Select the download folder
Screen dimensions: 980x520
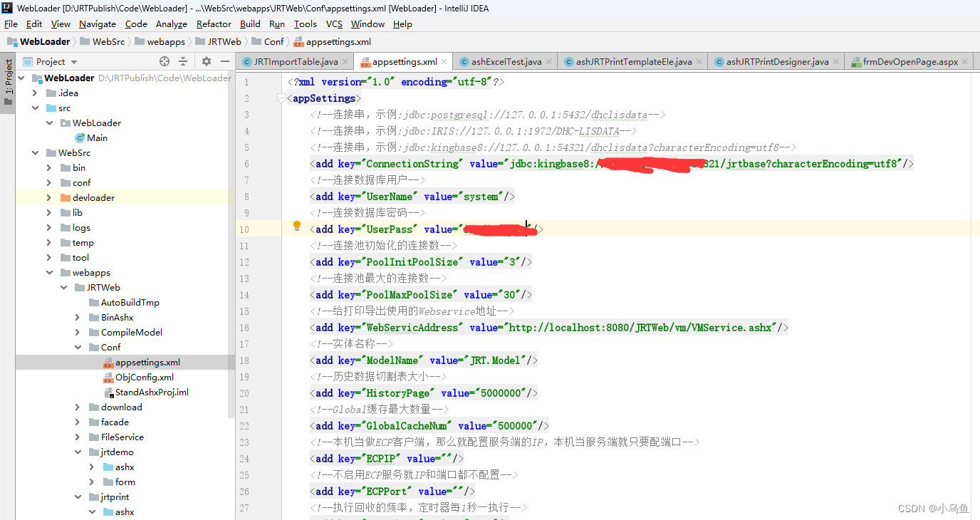[115, 407]
